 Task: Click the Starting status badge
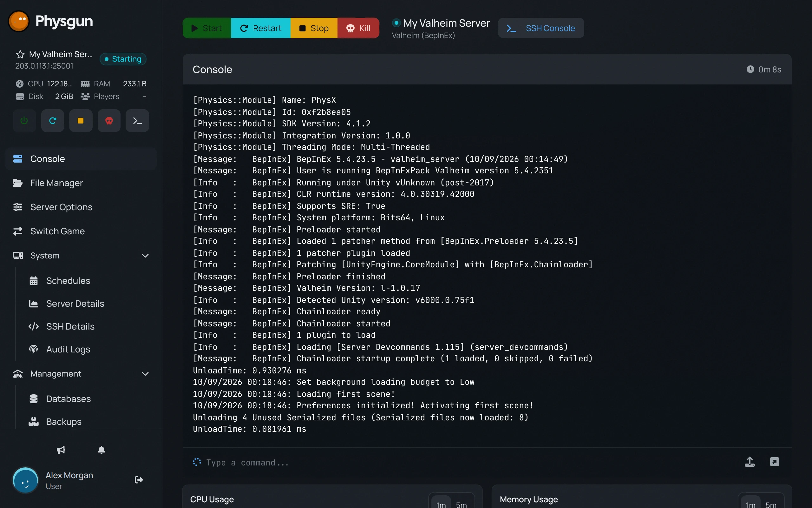[x=123, y=59]
